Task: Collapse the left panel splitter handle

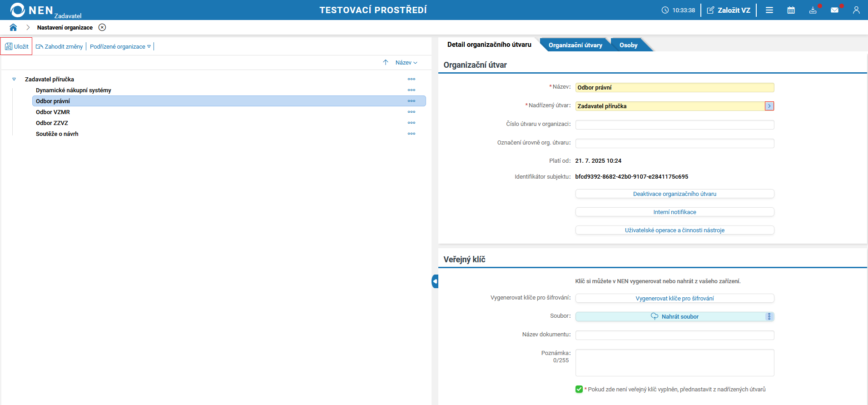Action: click(x=435, y=281)
